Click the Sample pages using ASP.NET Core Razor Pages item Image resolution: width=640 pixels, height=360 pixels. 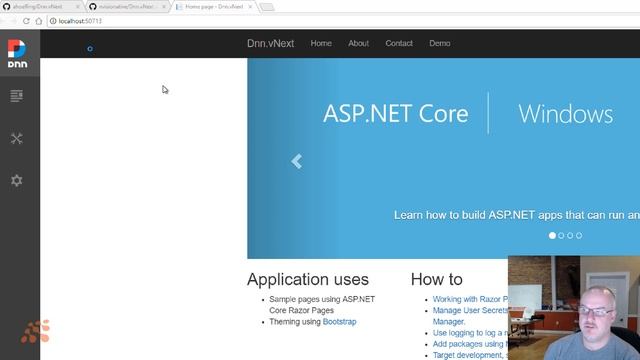coord(322,305)
